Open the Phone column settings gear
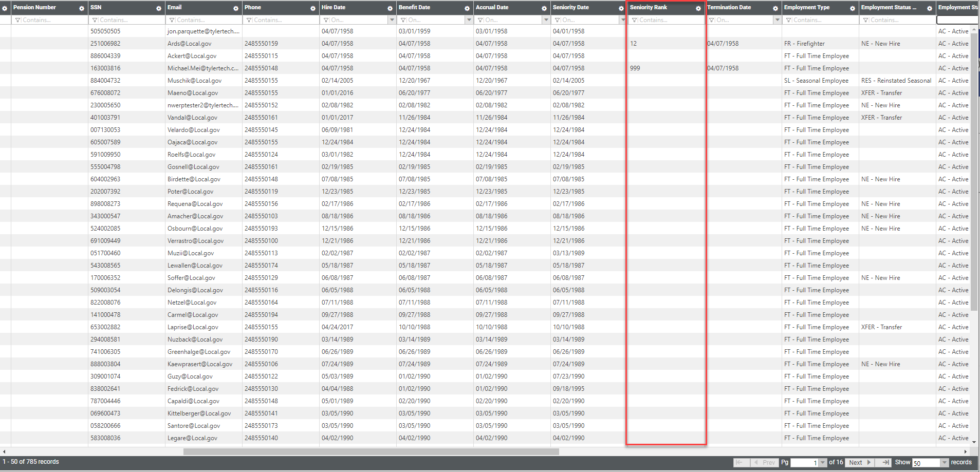 coord(313,8)
